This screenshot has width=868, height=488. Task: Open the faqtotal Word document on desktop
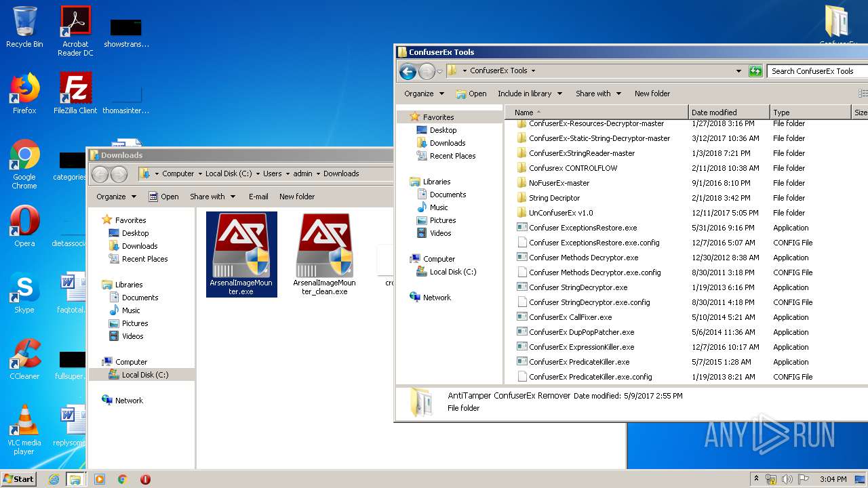[x=71, y=293]
